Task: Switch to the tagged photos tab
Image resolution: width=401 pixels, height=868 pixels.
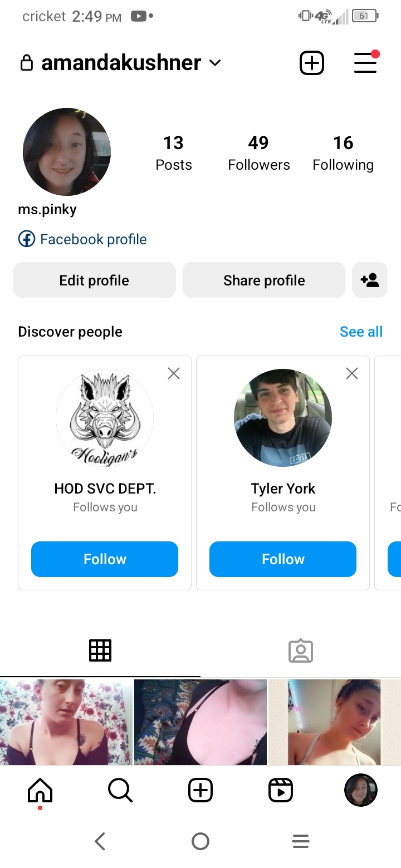Action: point(301,650)
